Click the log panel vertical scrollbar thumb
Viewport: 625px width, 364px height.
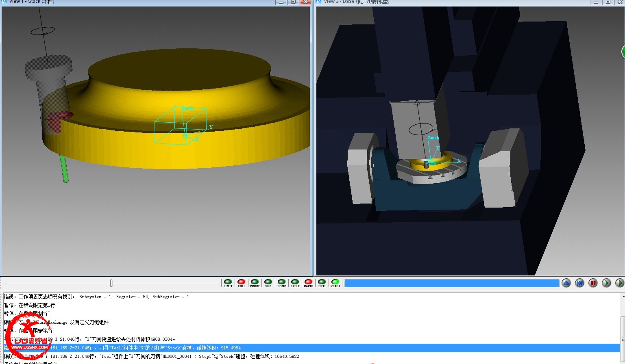pos(623,339)
